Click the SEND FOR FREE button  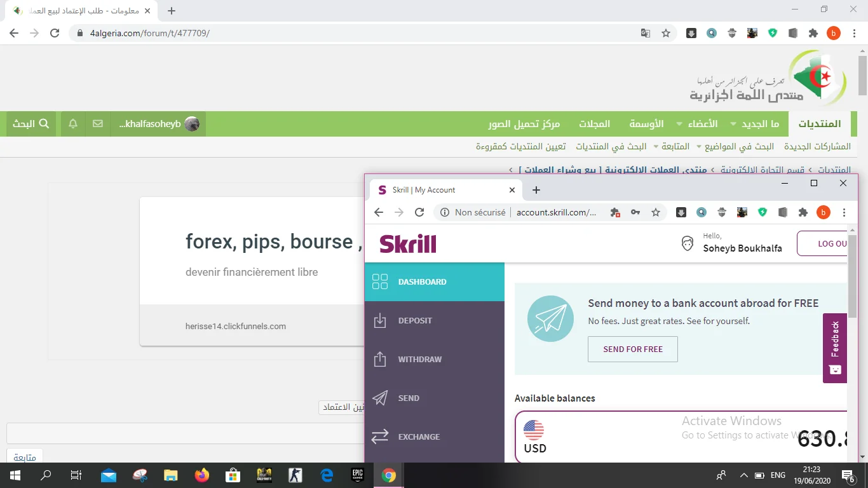632,349
